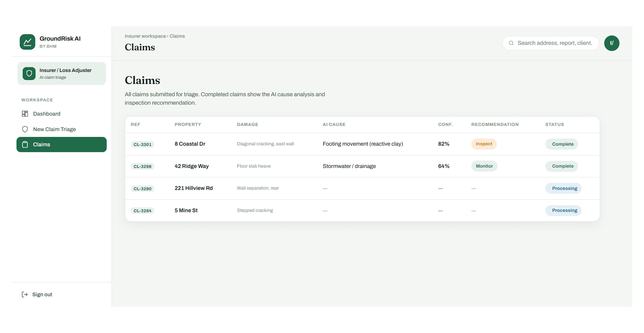The height and width of the screenshot is (333, 644).
Task: Select the 221 Hillview Rd property
Action: 194,188
